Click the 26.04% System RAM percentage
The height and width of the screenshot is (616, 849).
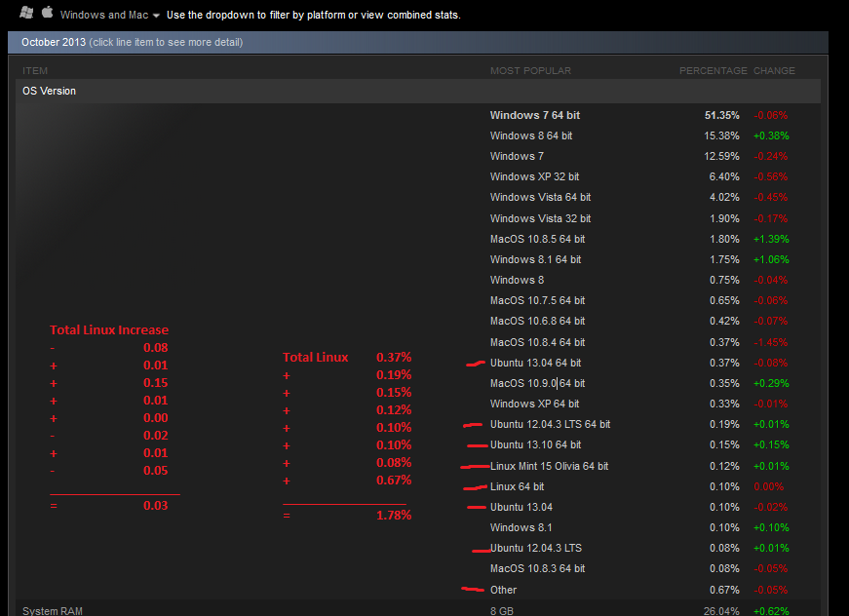(x=721, y=611)
